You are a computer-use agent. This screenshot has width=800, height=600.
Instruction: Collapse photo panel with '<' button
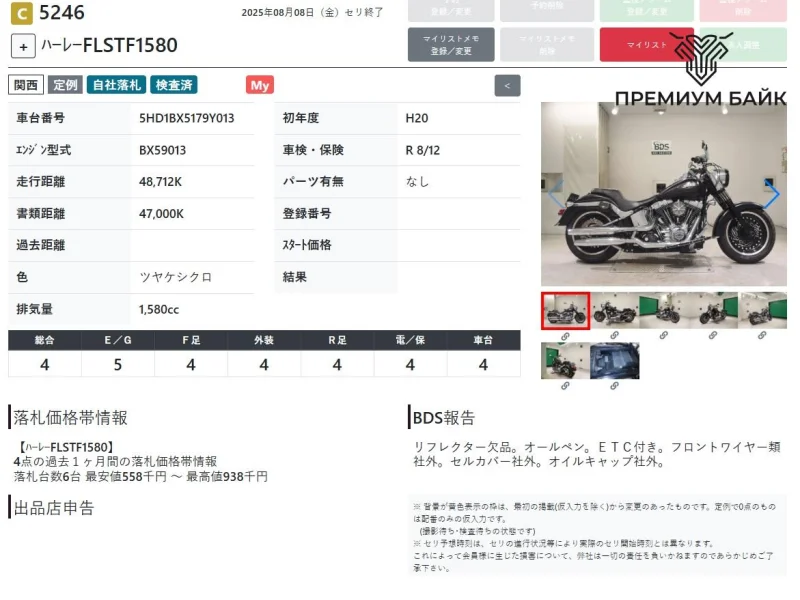(x=507, y=86)
